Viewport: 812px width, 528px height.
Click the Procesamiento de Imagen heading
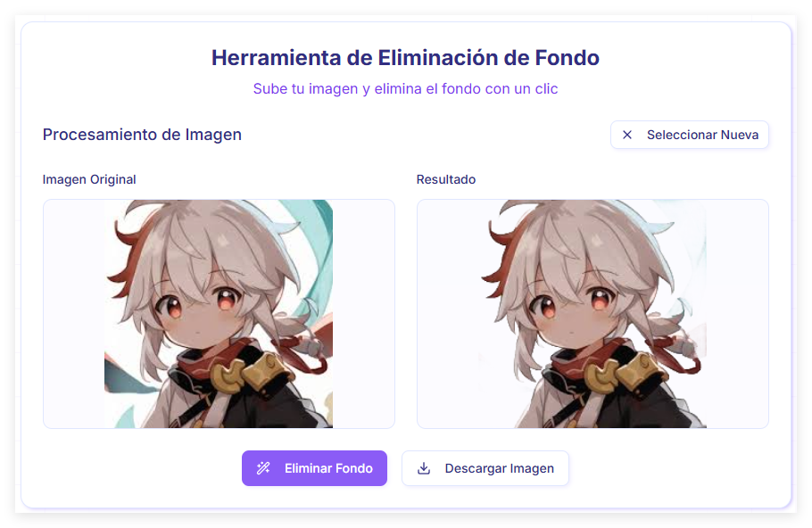pyautogui.click(x=142, y=135)
